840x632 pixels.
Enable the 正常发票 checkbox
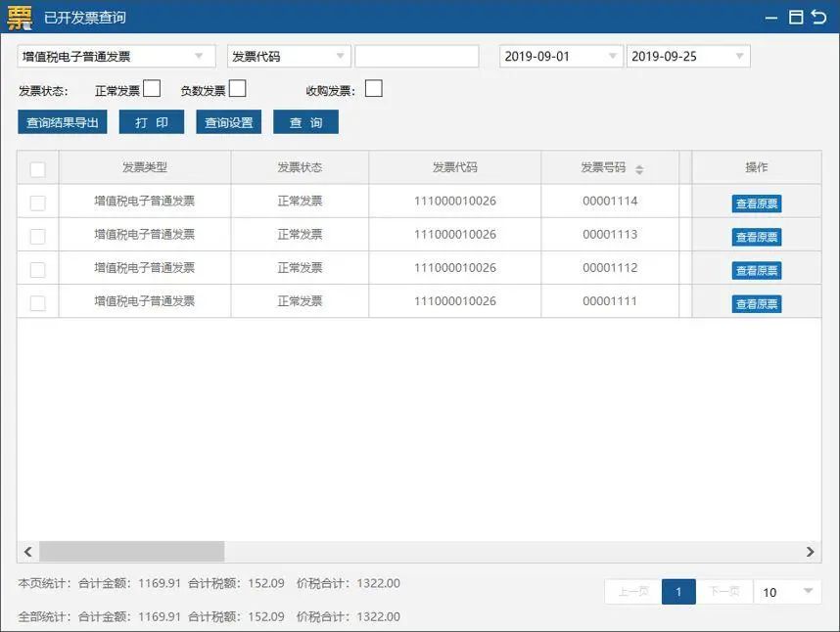[x=152, y=88]
